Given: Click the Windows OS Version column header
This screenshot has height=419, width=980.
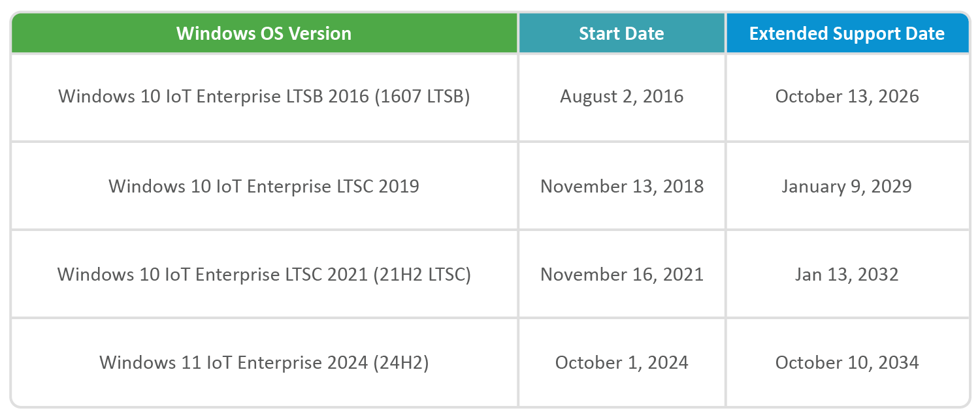Looking at the screenshot, I should pos(264,33).
